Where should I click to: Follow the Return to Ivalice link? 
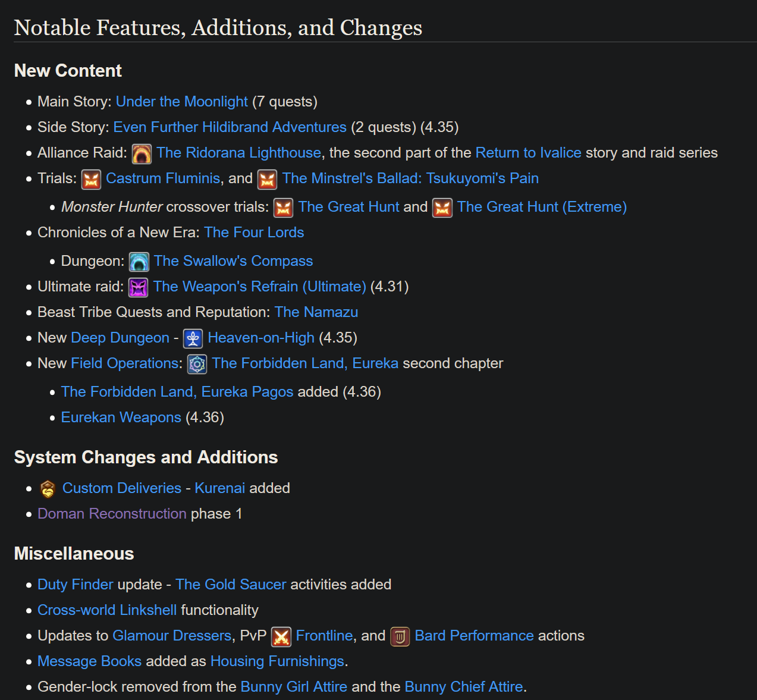tap(528, 153)
